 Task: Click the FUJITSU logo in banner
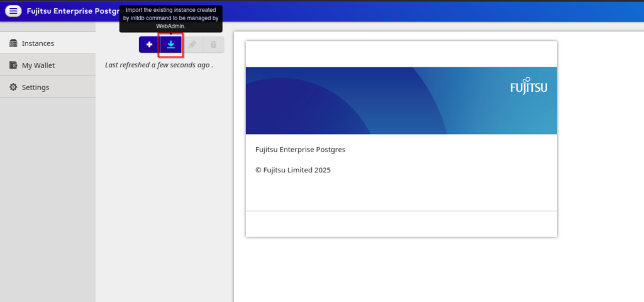tap(528, 87)
